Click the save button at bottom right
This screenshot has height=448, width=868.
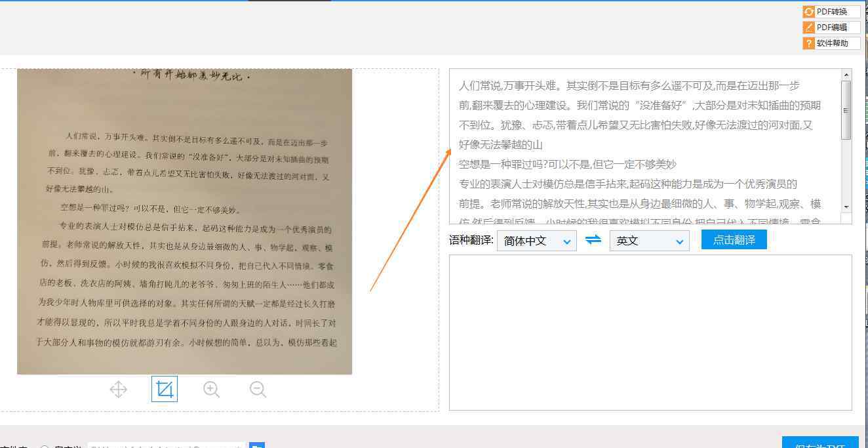coord(819,443)
